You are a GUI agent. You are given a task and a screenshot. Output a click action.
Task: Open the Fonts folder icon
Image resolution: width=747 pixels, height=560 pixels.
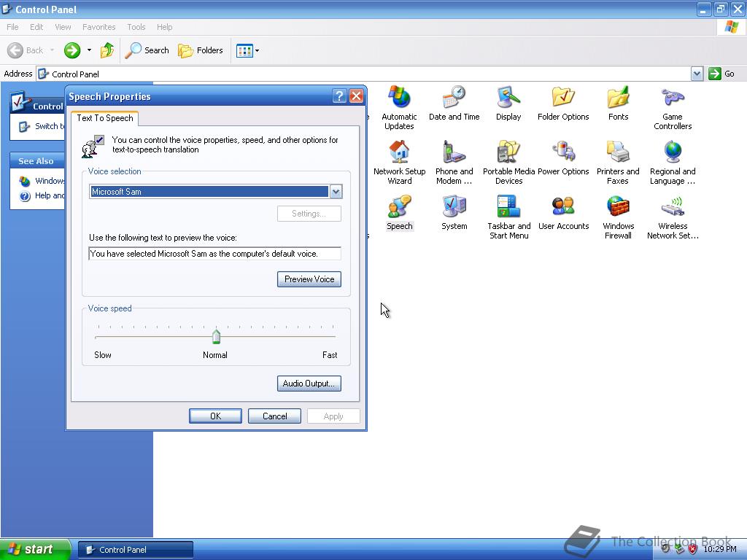pyautogui.click(x=618, y=104)
